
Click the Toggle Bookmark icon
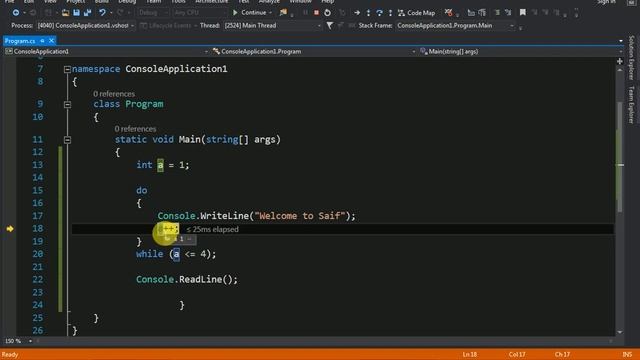pos(522,13)
